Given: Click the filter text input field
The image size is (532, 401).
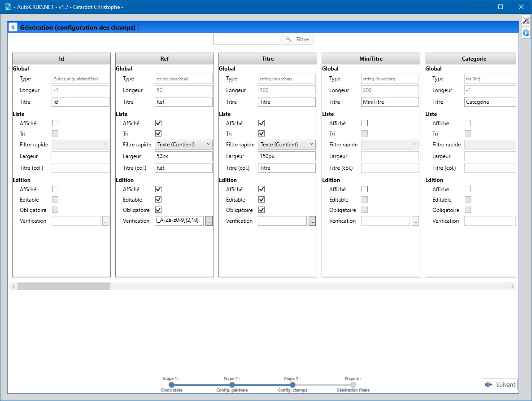Looking at the screenshot, I should (x=247, y=39).
